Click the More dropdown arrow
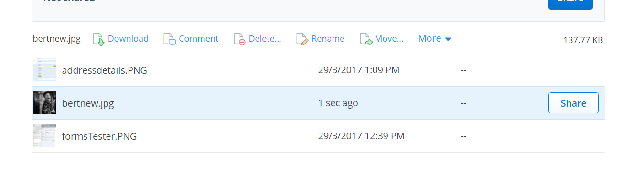This screenshot has height=189, width=644. (x=448, y=39)
